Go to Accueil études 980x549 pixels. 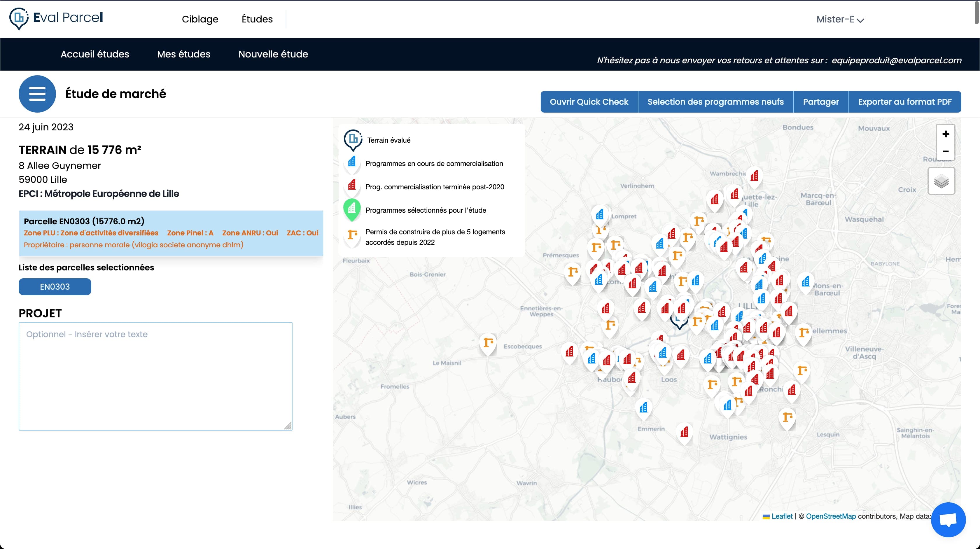coord(95,54)
